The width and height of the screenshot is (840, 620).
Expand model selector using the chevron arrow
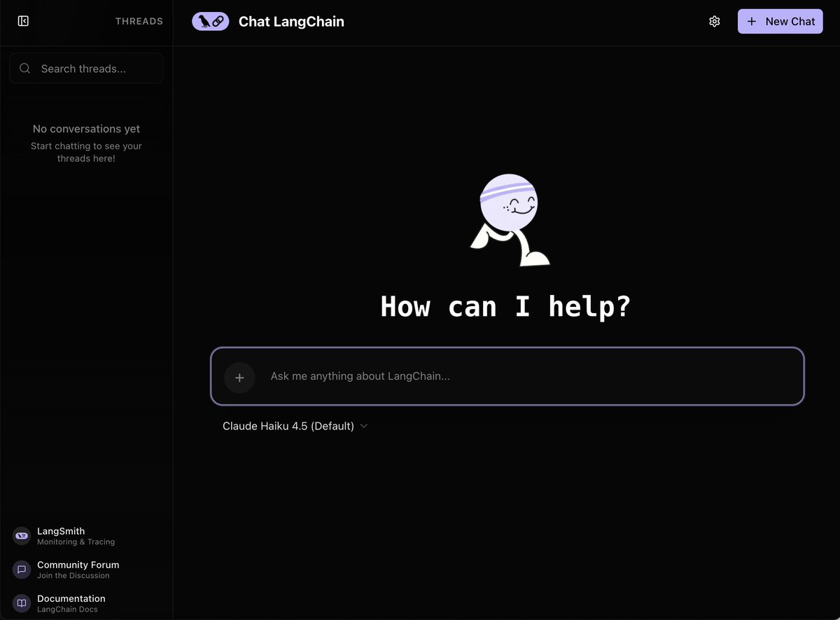coord(363,426)
